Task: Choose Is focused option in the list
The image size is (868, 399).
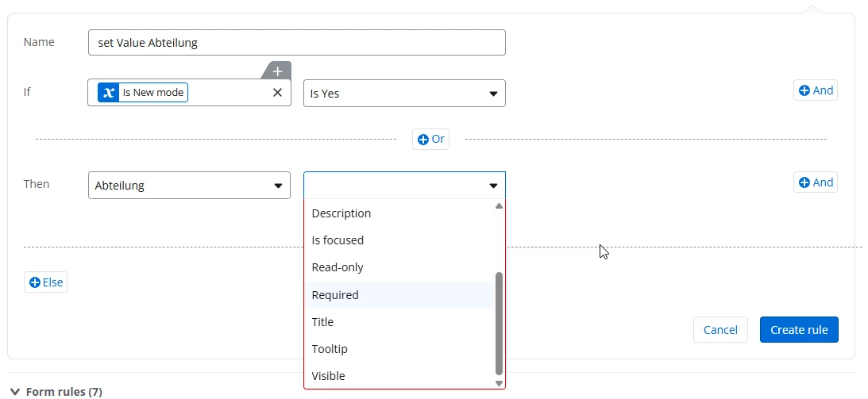Action: [338, 240]
